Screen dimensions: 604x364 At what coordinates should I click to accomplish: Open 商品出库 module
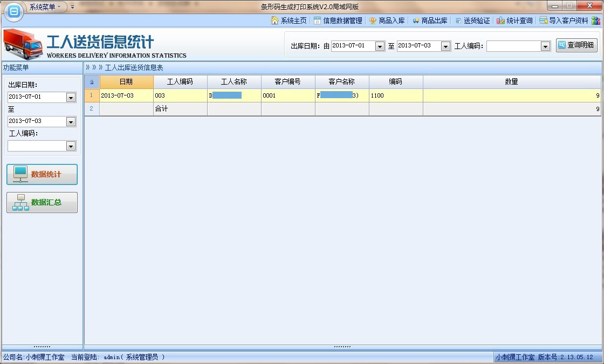click(430, 20)
